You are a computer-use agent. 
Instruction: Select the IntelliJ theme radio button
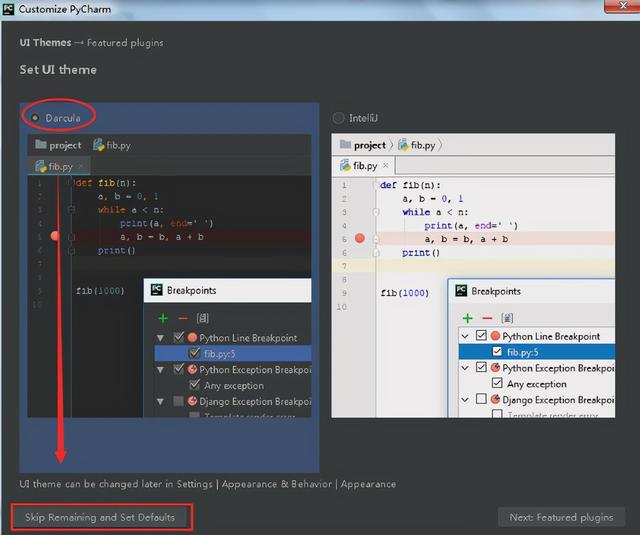click(338, 118)
